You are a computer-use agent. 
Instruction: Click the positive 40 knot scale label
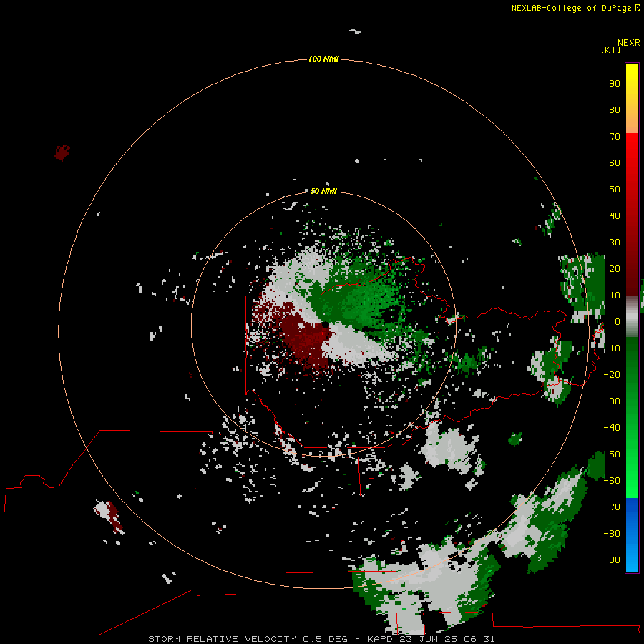pyautogui.click(x=615, y=216)
